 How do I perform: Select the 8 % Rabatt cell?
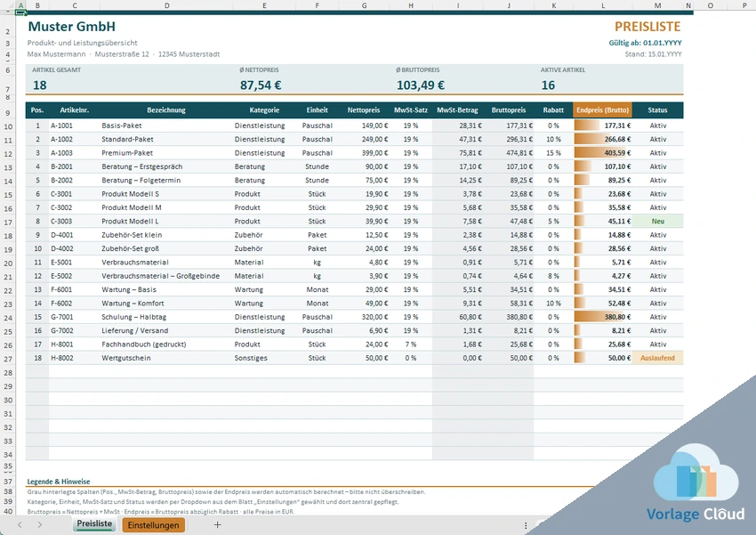coord(553,276)
